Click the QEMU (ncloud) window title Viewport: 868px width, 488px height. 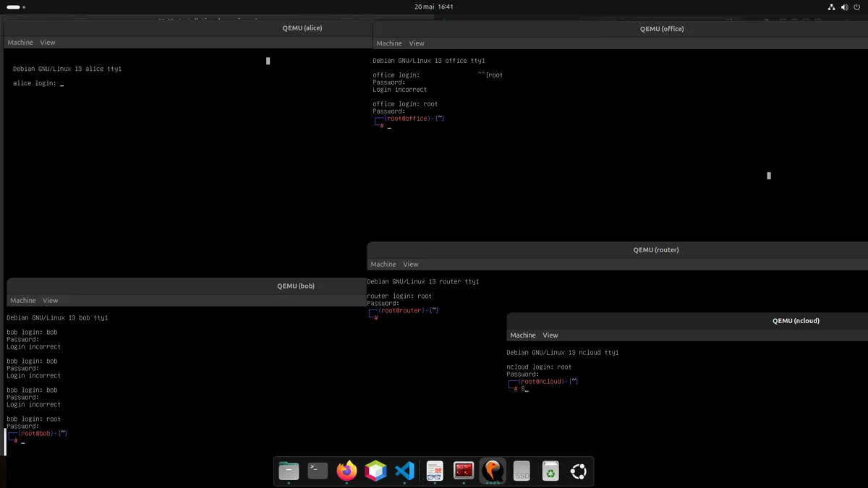pos(796,320)
